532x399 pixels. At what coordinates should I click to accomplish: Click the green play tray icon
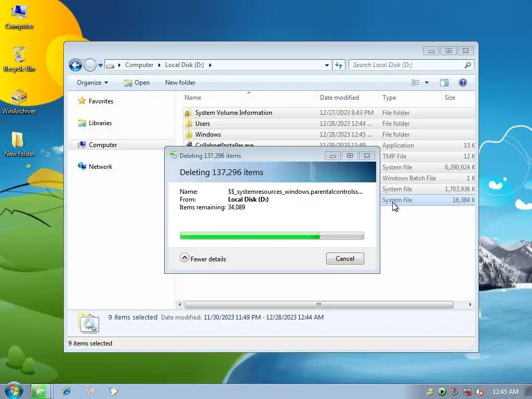[442, 392]
